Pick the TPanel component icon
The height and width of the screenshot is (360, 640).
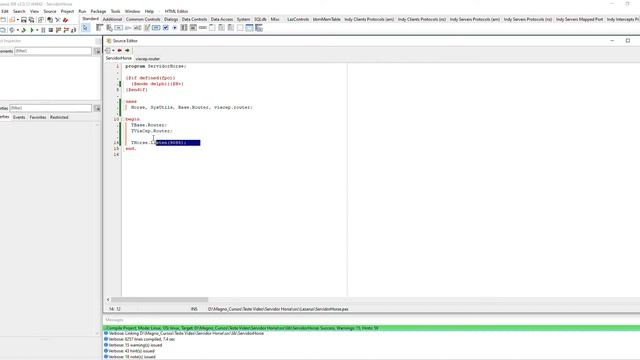[x=240, y=28]
